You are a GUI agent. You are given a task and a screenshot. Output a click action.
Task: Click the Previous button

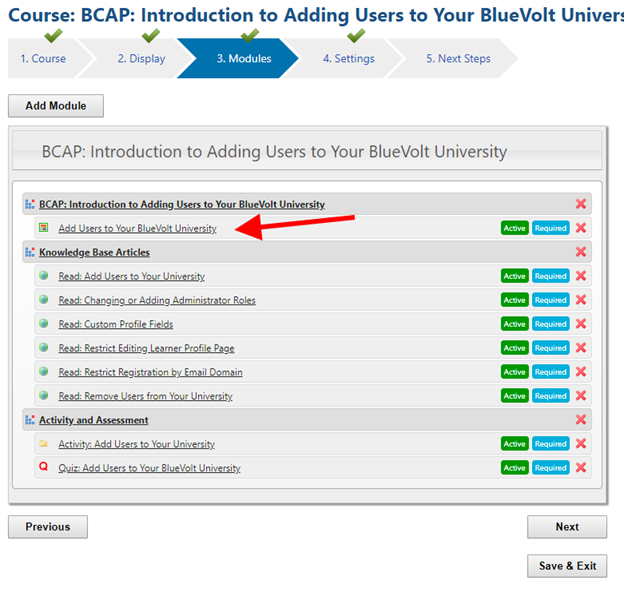pos(48,527)
